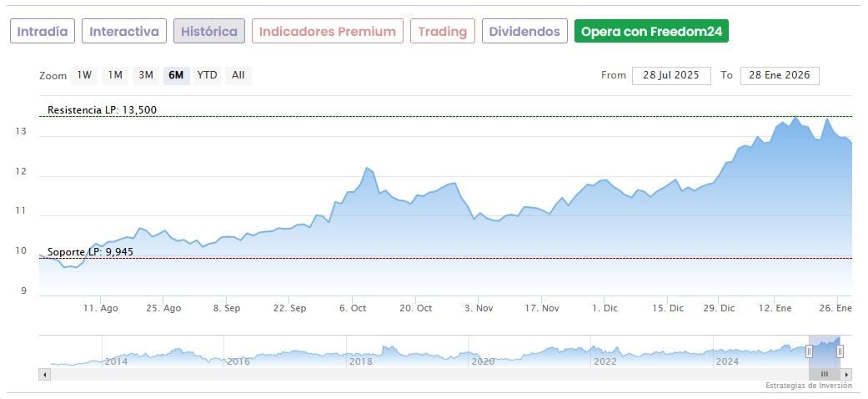Set zoom range to 1W
Screen dimensions: 868x399
[84, 75]
